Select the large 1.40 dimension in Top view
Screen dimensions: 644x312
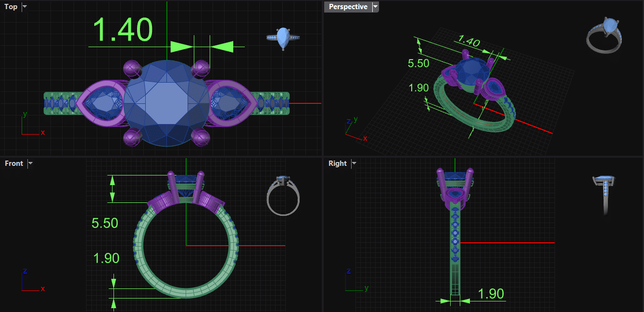coord(123,30)
